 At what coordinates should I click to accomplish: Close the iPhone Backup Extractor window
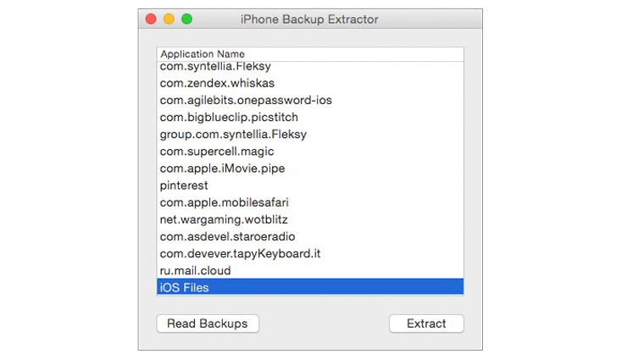pyautogui.click(x=152, y=19)
